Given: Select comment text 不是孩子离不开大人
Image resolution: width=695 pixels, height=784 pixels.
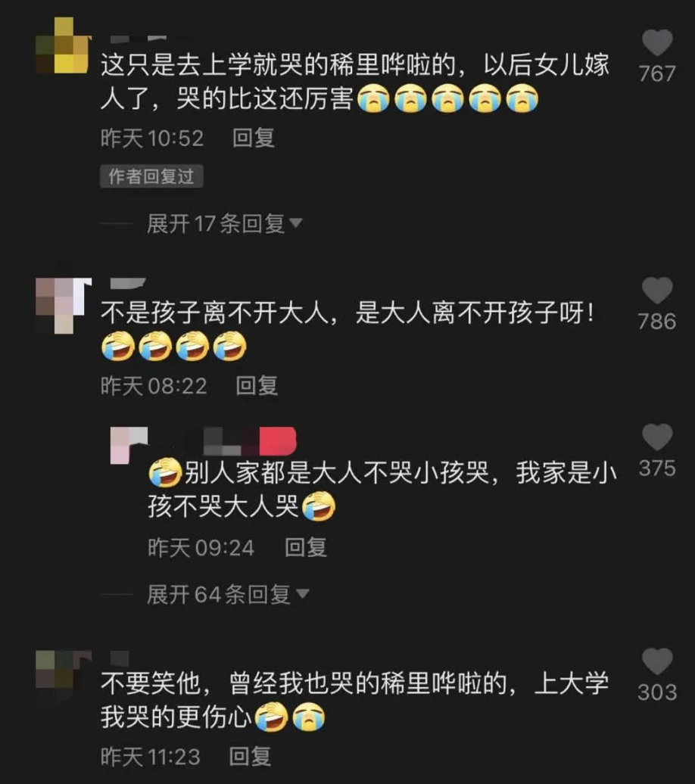Looking at the screenshot, I should [x=215, y=313].
